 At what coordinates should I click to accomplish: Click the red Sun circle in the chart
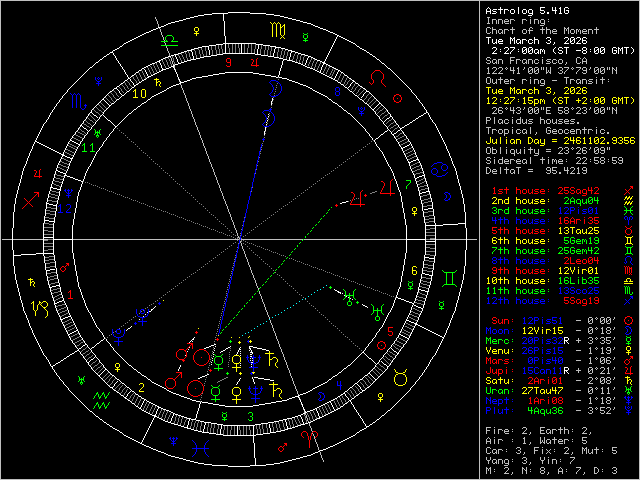(x=202, y=358)
